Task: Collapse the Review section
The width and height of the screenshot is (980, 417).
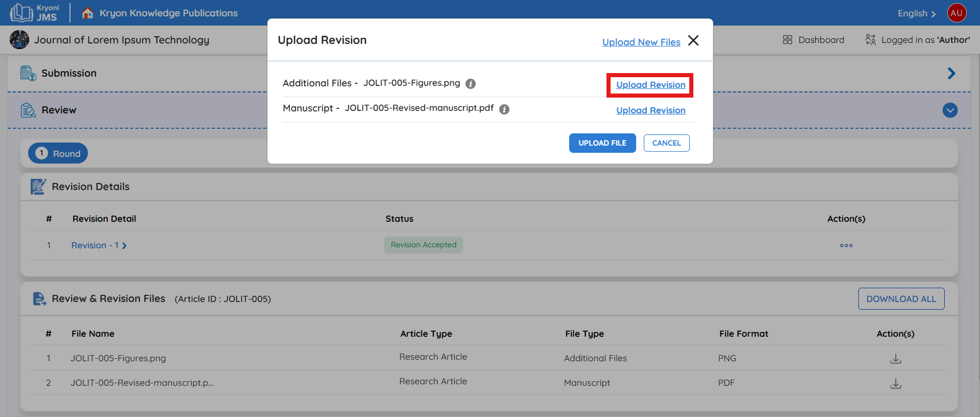Action: pos(950,110)
